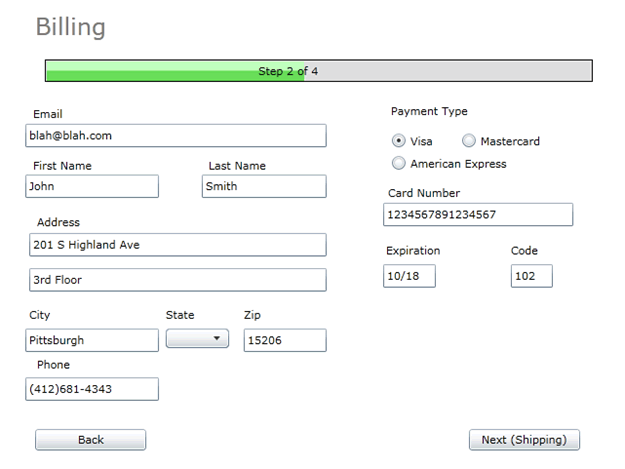This screenshot has height=469, width=625.
Task: Click the Zip field showing 15206
Action: (x=285, y=340)
